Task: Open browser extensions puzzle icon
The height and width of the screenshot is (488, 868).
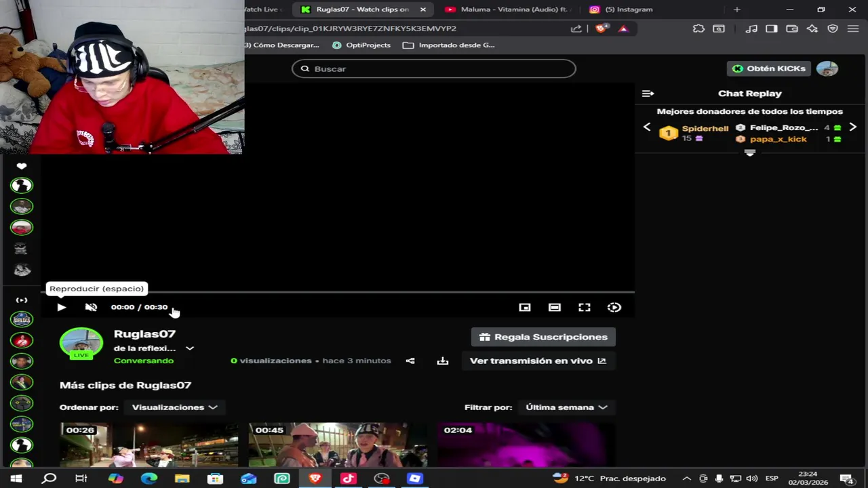Action: click(x=698, y=28)
